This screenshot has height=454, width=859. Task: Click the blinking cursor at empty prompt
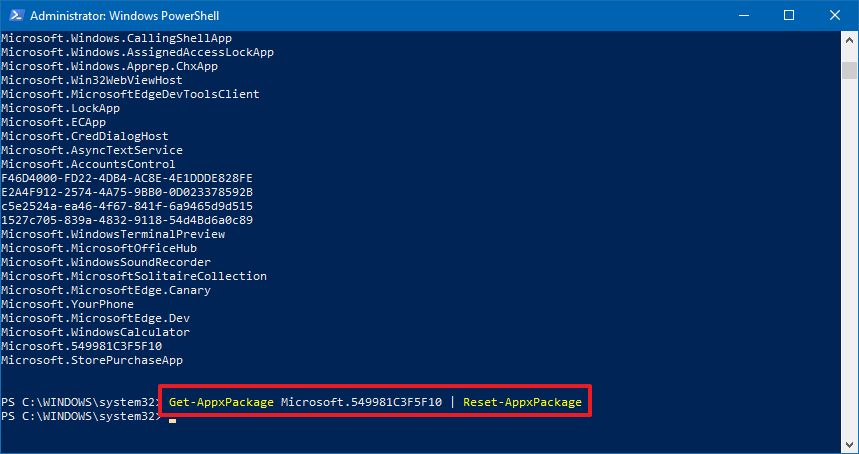pyautogui.click(x=172, y=421)
